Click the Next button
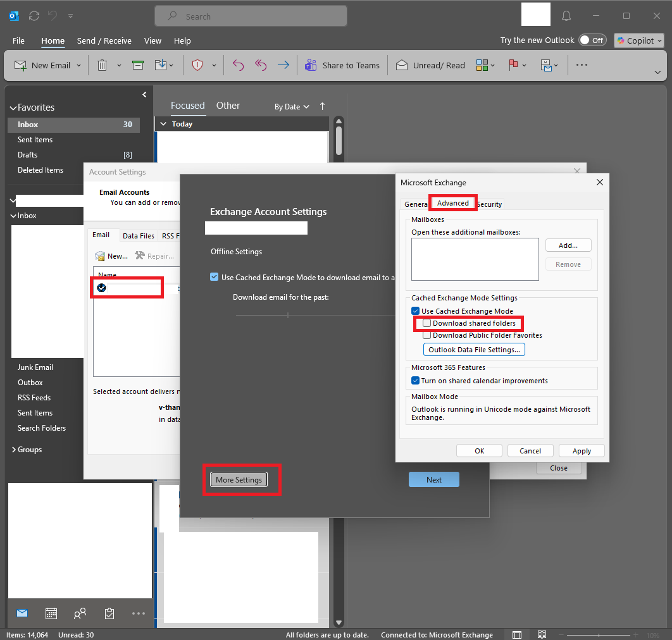This screenshot has width=672, height=640. pos(433,480)
